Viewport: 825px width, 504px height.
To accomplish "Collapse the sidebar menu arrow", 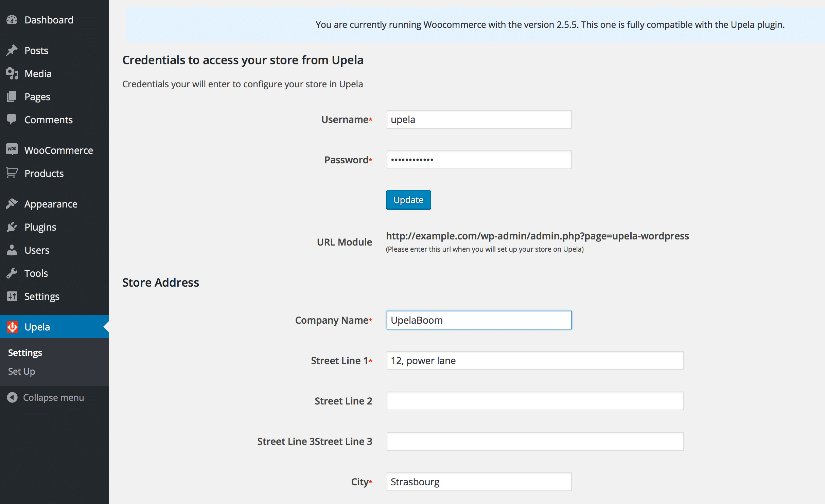I will 12,397.
